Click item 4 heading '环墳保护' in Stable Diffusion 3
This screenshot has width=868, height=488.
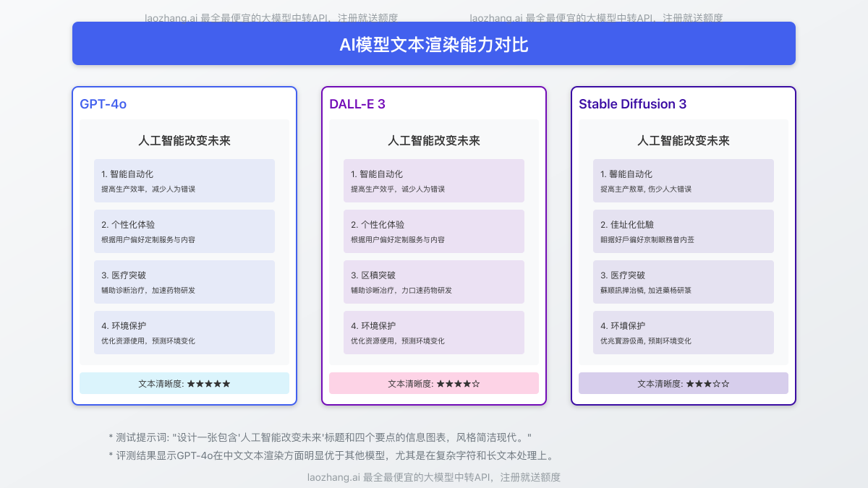coord(623,326)
